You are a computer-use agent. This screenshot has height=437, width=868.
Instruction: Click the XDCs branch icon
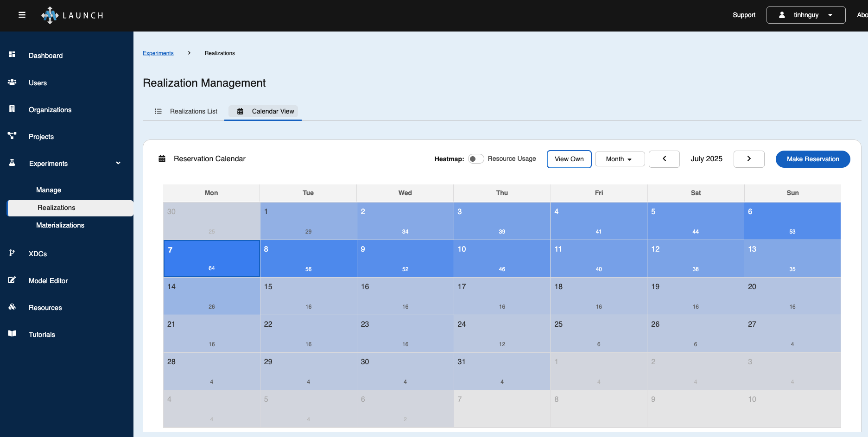pos(12,253)
